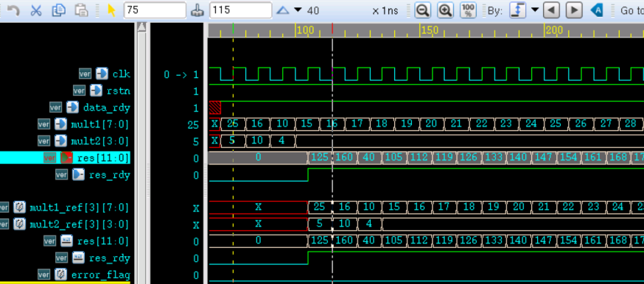This screenshot has width=644, height=284.
Task: Click the copy icon in toolbar
Action: 59,10
